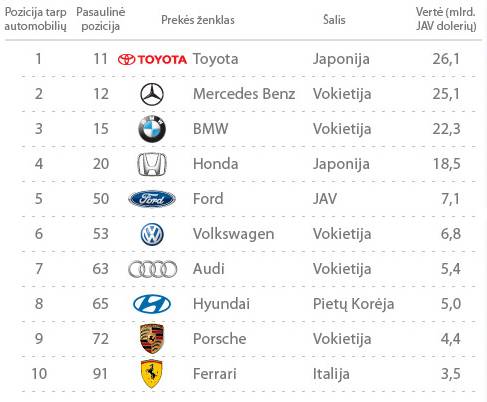Click the Hyundai logo
Viewport: 487px width, 402px height.
click(152, 304)
